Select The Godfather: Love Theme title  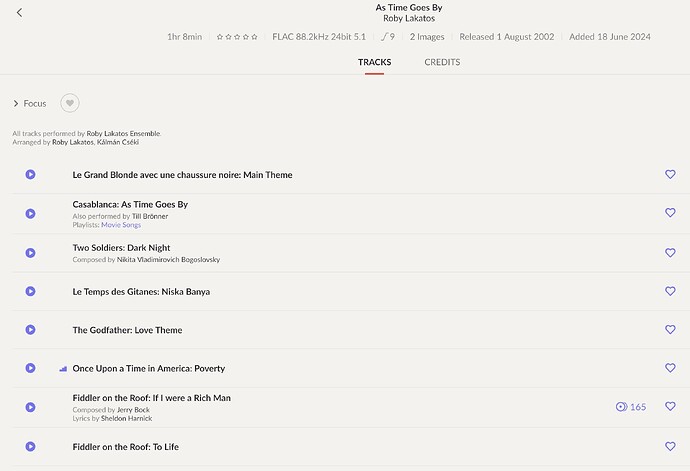point(127,330)
